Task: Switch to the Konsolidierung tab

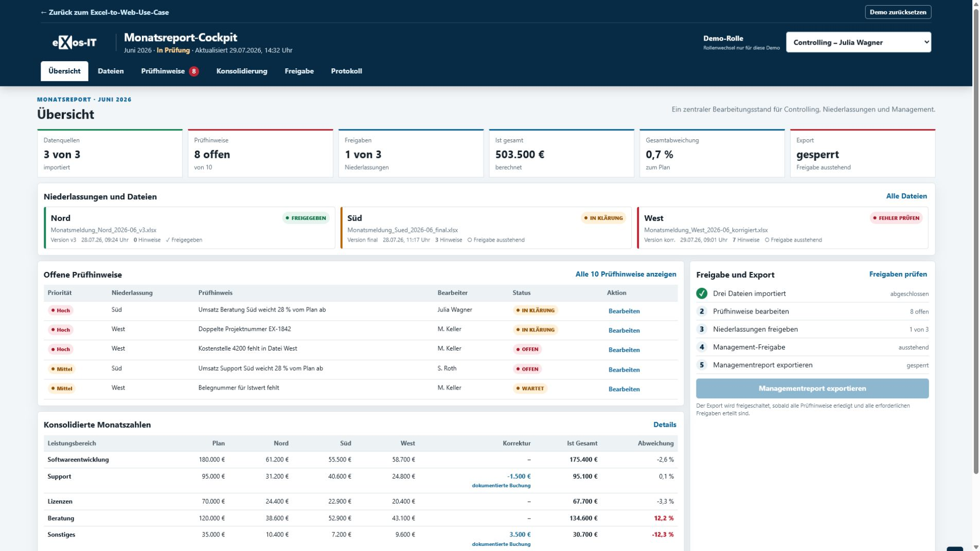Action: coord(242,71)
